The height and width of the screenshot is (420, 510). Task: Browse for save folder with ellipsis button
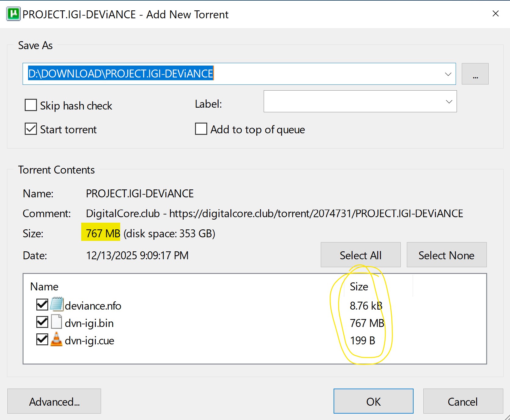475,74
